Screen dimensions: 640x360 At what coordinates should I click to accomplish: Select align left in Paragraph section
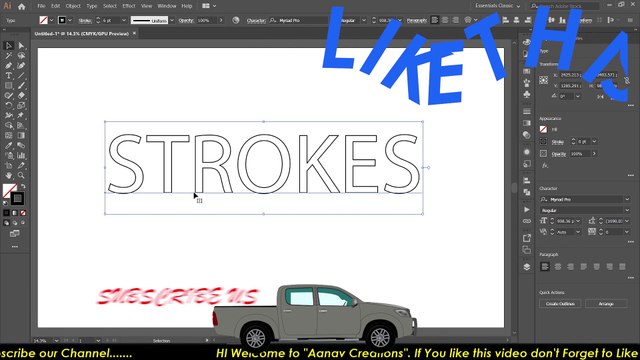point(544,267)
